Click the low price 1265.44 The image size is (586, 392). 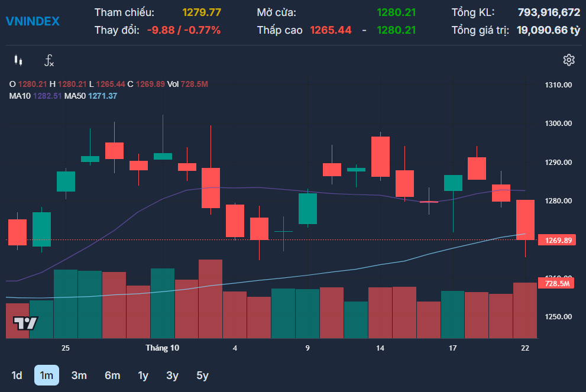[x=331, y=30]
